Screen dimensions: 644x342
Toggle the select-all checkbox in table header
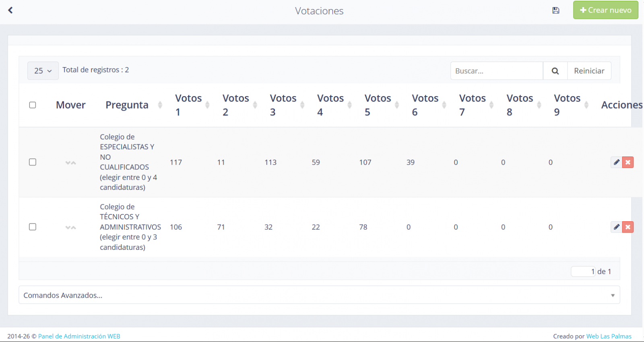pyautogui.click(x=33, y=105)
